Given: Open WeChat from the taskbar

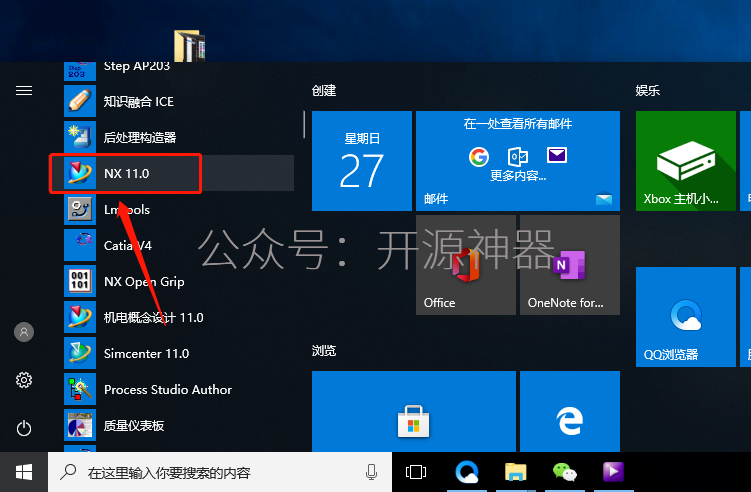Looking at the screenshot, I should pos(565,472).
